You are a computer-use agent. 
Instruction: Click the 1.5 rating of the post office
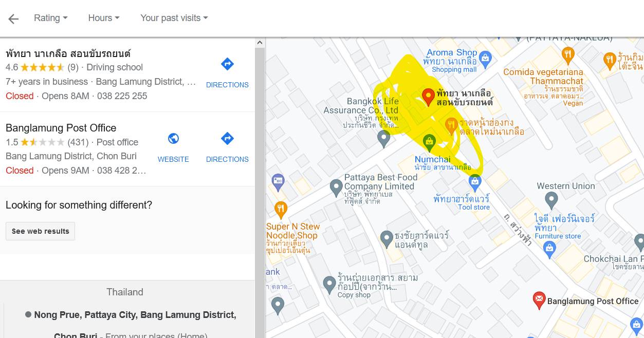[12, 142]
